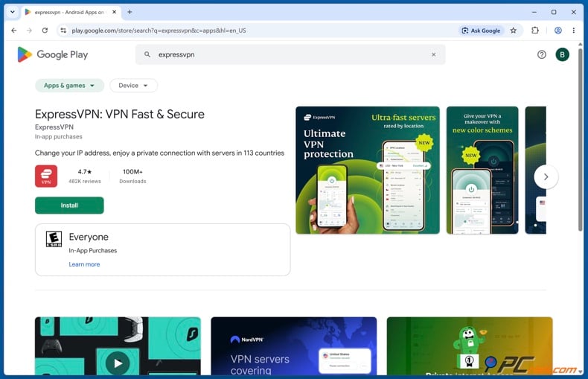Click the address bar URL

pos(159,31)
